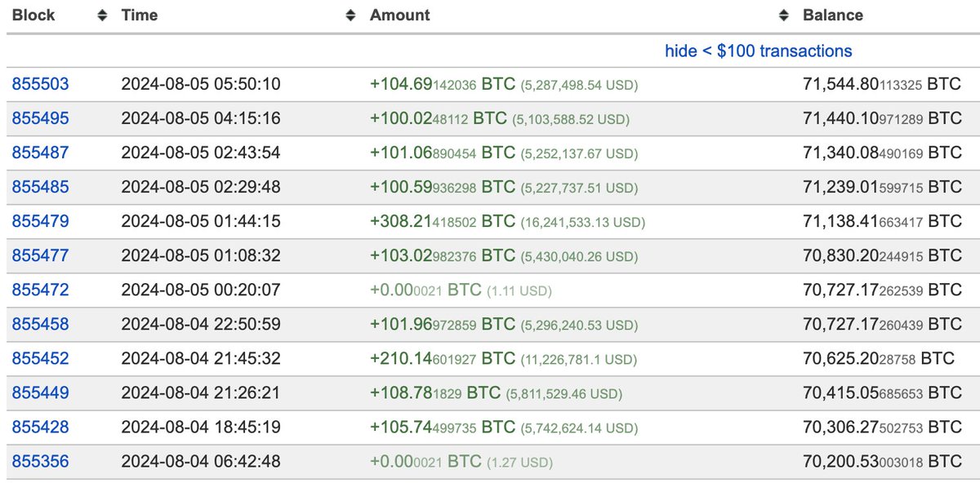Select time 2024-08-04 21:45:32
The height and width of the screenshot is (483, 980).
(x=201, y=358)
